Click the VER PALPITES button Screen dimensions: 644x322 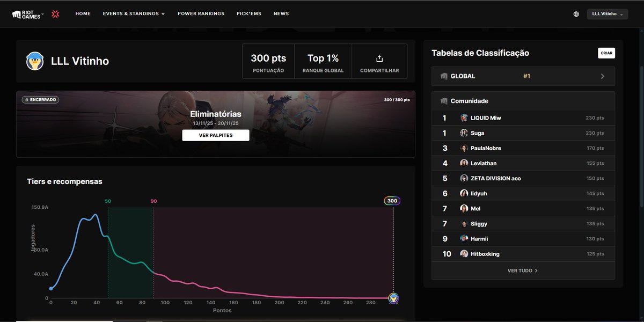point(216,135)
